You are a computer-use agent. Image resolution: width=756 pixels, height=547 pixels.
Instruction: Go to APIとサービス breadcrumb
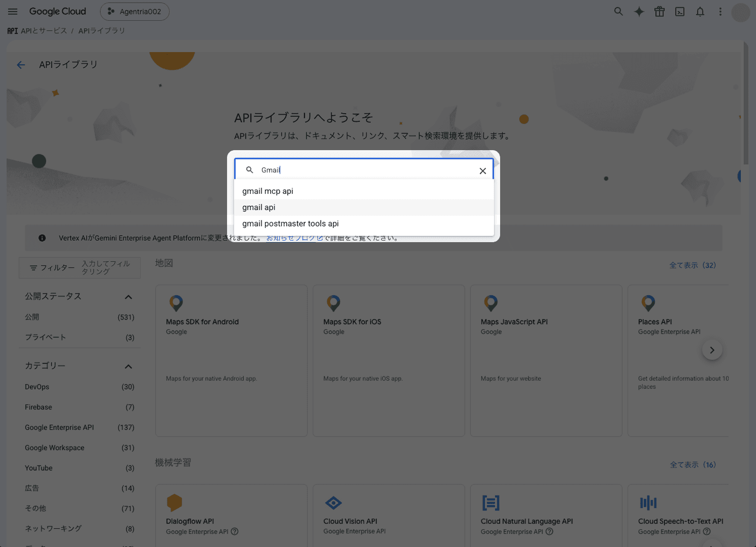pyautogui.click(x=44, y=31)
